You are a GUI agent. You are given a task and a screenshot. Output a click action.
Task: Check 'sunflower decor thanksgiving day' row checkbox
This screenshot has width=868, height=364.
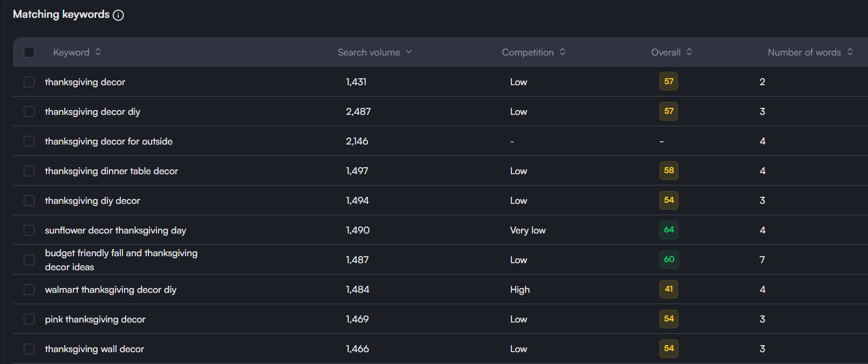[29, 230]
